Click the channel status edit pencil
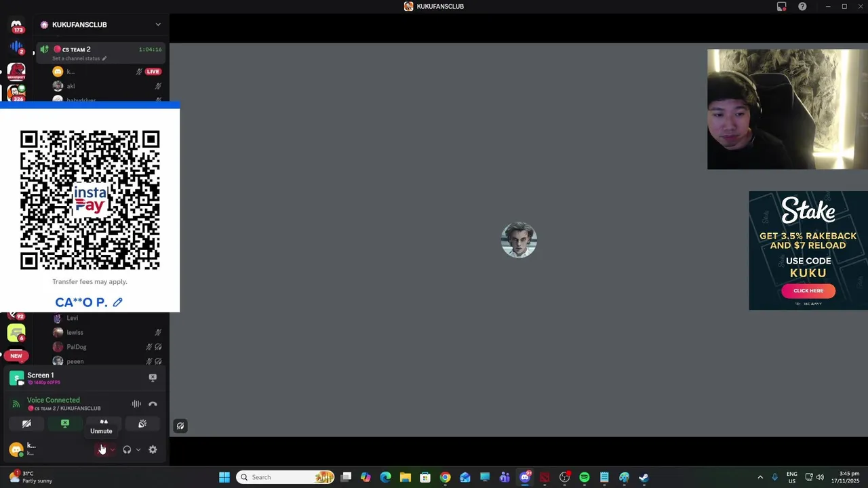Image resolution: width=868 pixels, height=488 pixels. pyautogui.click(x=104, y=58)
